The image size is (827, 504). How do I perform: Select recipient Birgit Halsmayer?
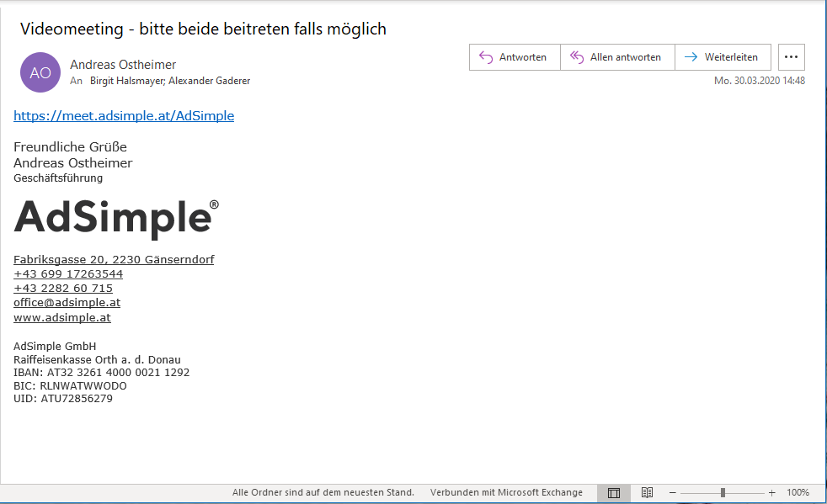coord(126,81)
